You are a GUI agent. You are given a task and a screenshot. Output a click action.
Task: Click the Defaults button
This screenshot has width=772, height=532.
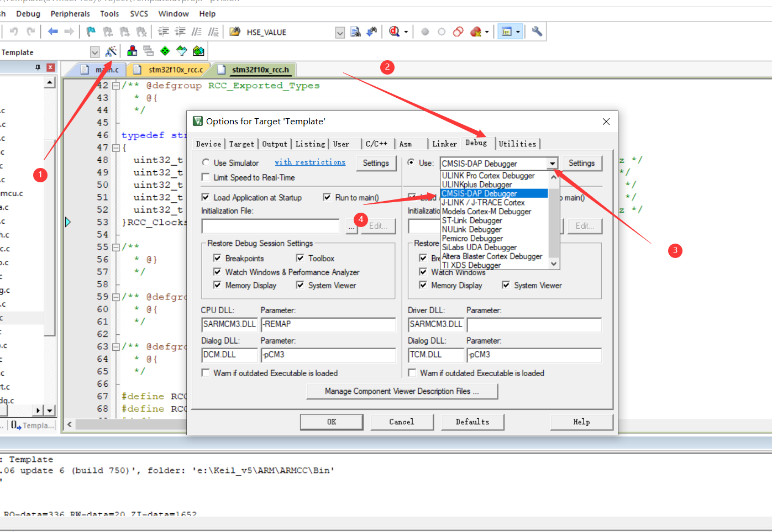point(472,422)
